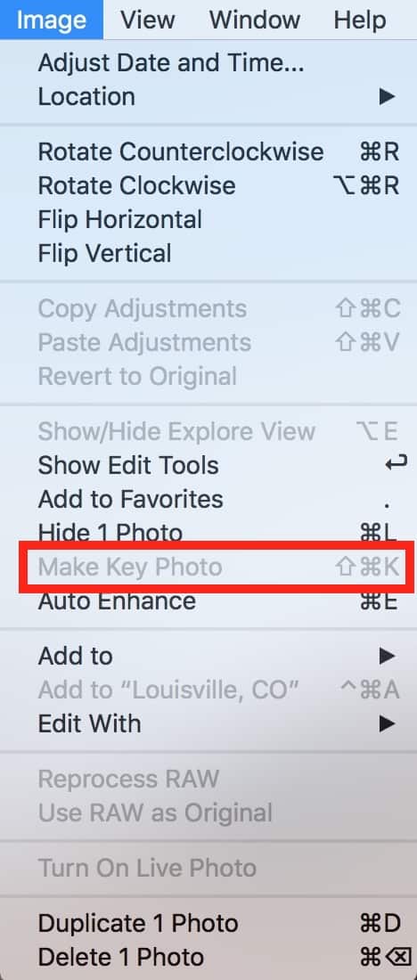Open the Image menu
The width and height of the screenshot is (417, 980).
52,20
